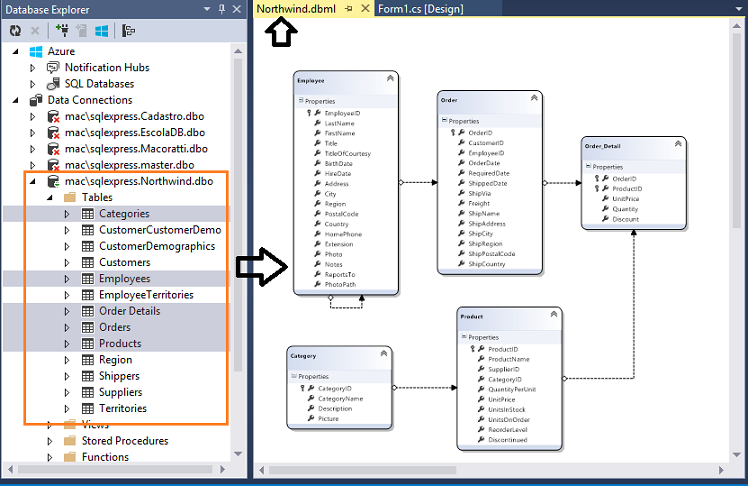Select the Notification Hubs icon
Viewport: 748px width, 486px height.
click(x=53, y=68)
